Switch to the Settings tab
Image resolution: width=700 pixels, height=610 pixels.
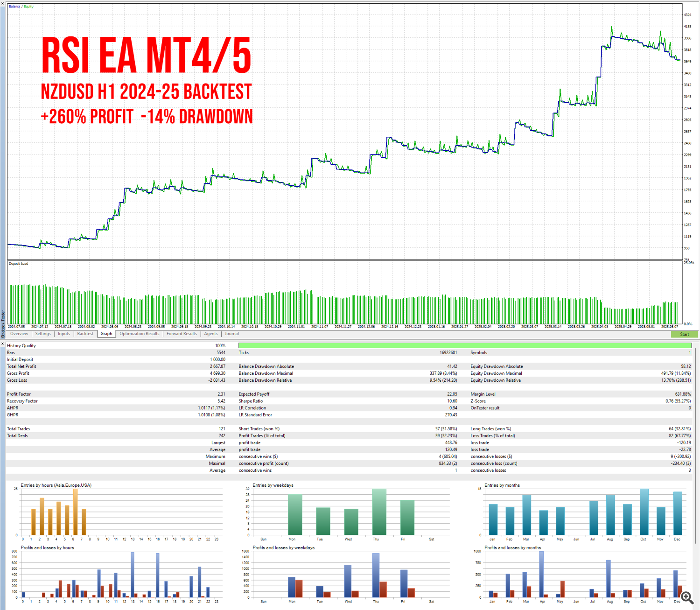43,334
